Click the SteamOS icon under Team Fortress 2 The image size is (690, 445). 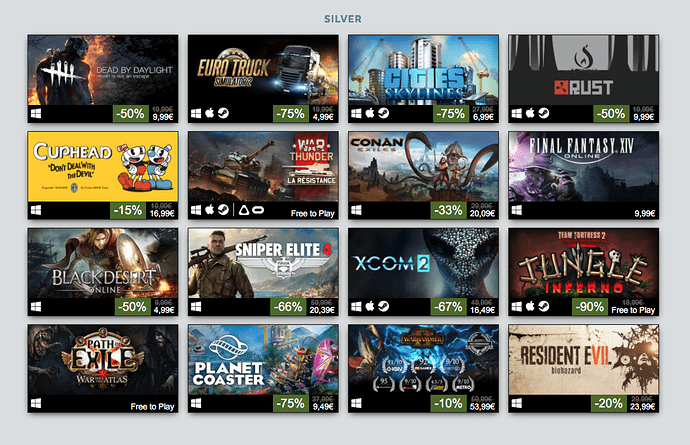pyautogui.click(x=543, y=306)
